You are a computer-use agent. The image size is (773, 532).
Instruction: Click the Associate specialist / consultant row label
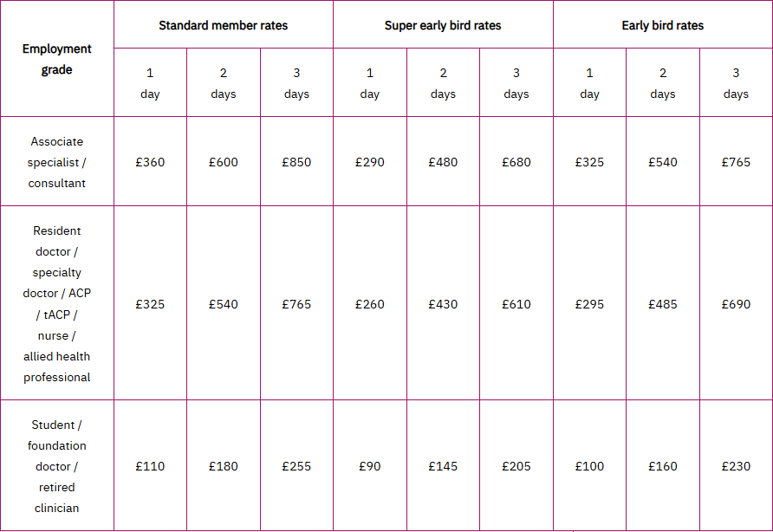(56, 162)
